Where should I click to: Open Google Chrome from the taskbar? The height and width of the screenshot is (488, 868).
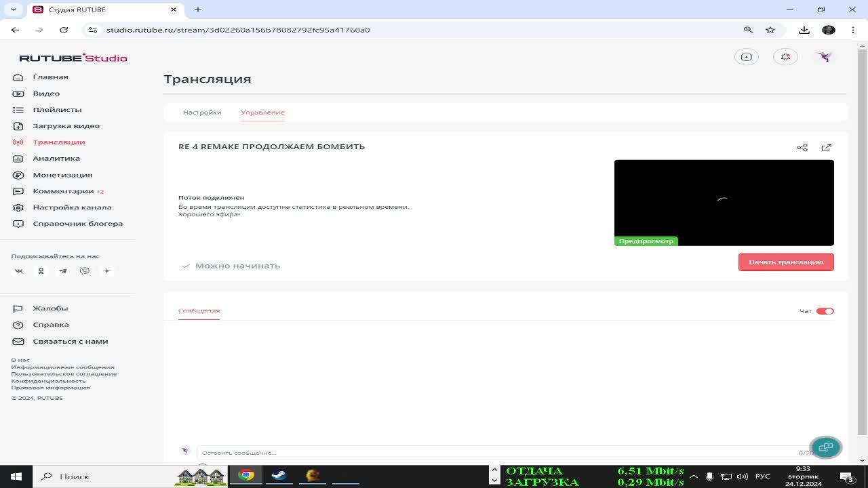pos(246,475)
